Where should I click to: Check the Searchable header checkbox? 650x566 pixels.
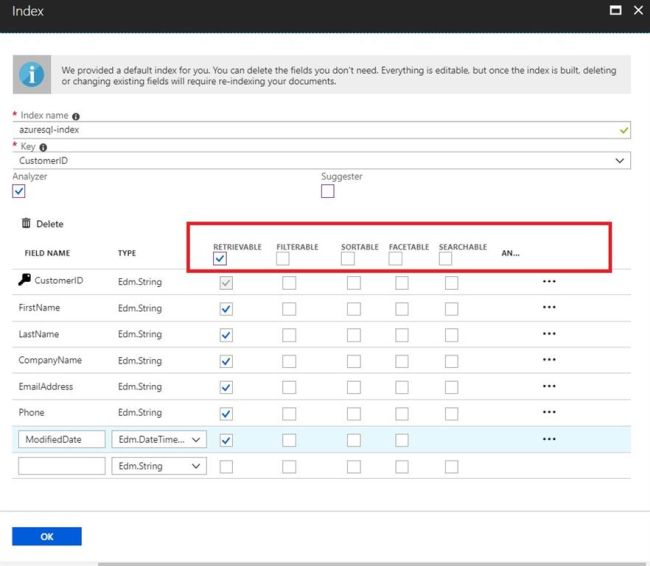pos(445,259)
